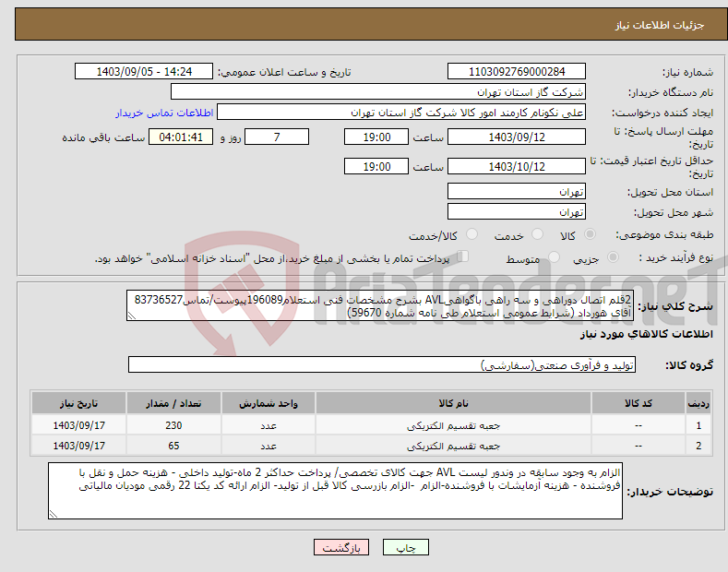Click the resize handle of buyer notes box
This screenshot has width=728, height=572.
pos(53,515)
